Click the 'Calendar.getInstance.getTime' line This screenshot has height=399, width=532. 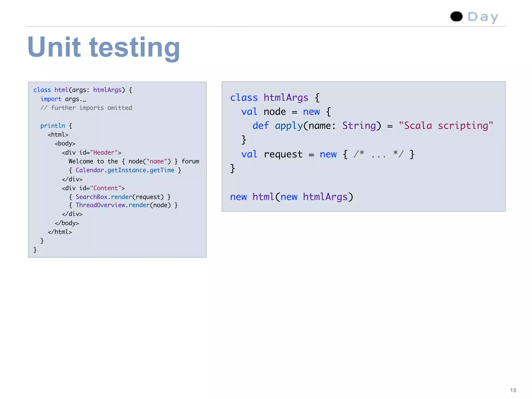pyautogui.click(x=125, y=170)
